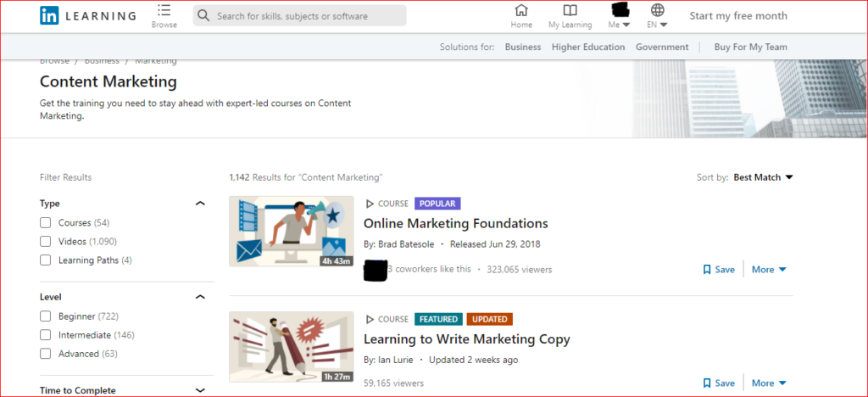The image size is (868, 397).
Task: Open More menu for Learning to Write Marketing Copy
Action: pos(769,383)
